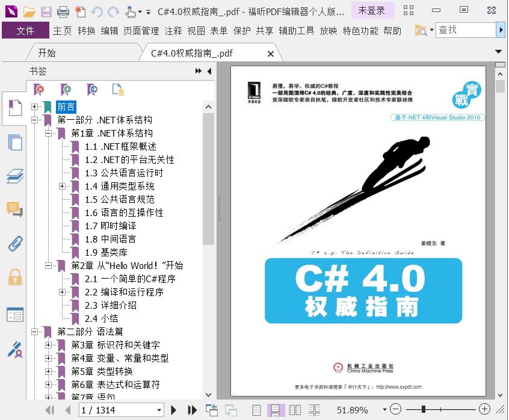Image resolution: width=509 pixels, height=420 pixels.
Task: Open the 页面管理 ribbon tab
Action: click(141, 31)
